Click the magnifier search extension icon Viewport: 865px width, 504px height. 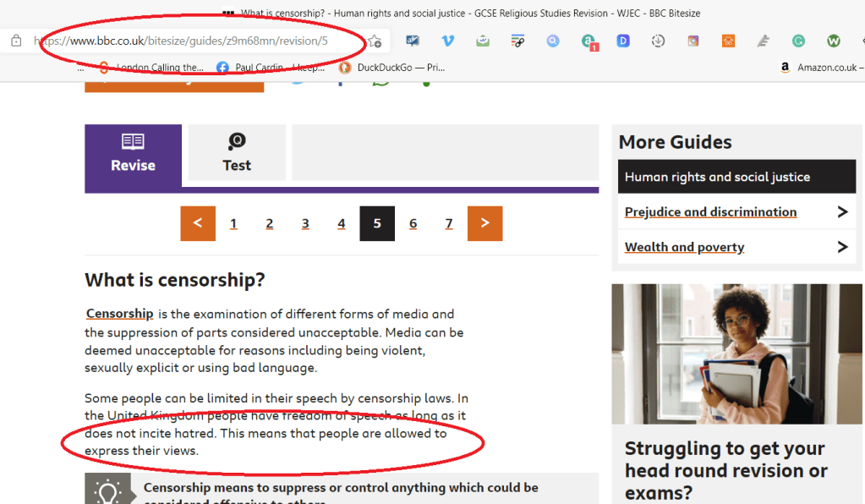(553, 41)
